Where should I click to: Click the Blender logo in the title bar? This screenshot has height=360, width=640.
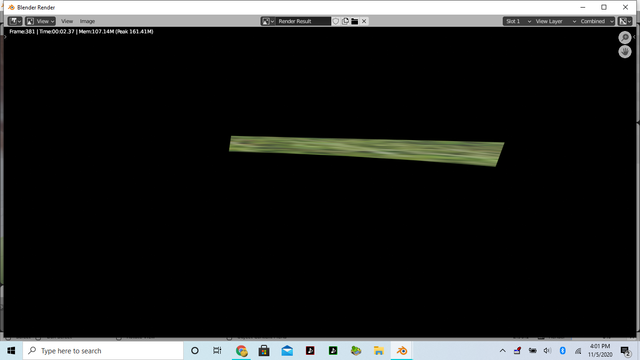click(x=11, y=7)
